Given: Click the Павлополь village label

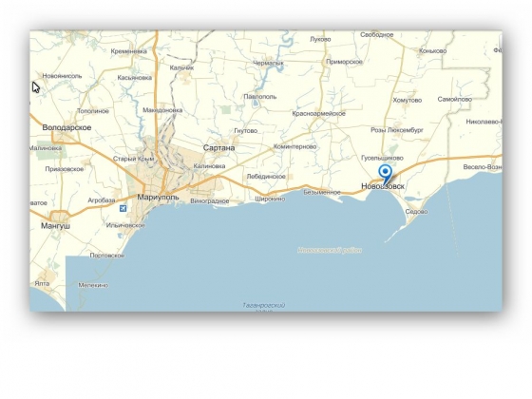Looking at the screenshot, I should point(260,96).
